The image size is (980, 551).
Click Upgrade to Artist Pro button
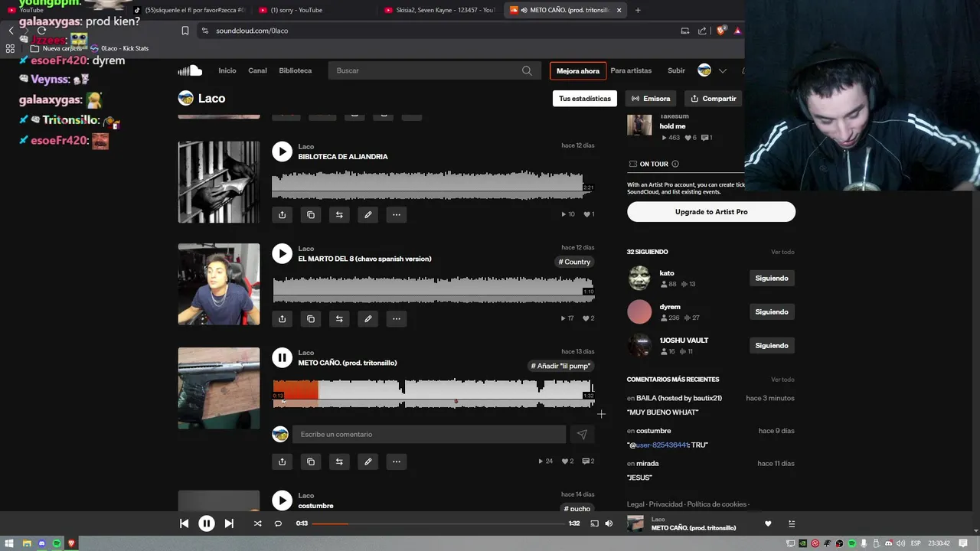click(x=711, y=212)
